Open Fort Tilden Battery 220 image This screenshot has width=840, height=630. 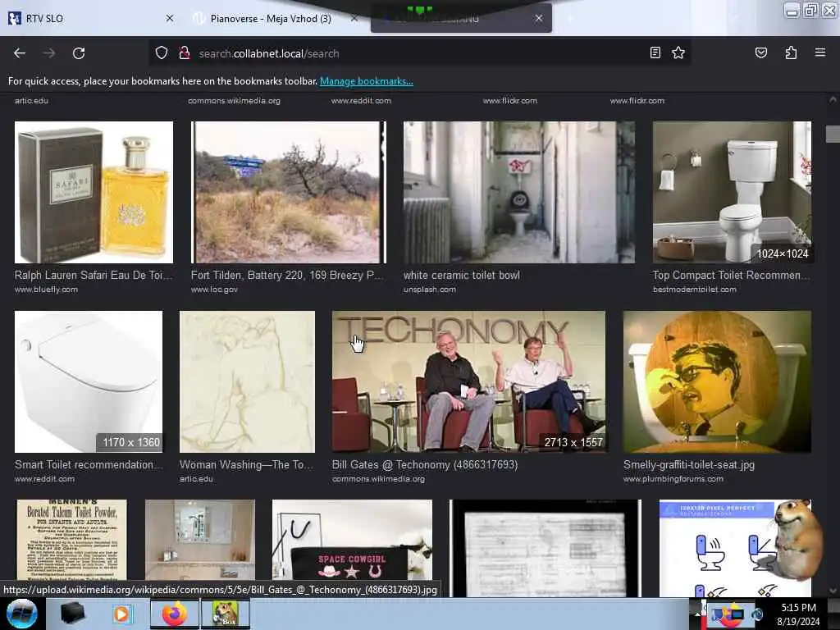(x=288, y=192)
